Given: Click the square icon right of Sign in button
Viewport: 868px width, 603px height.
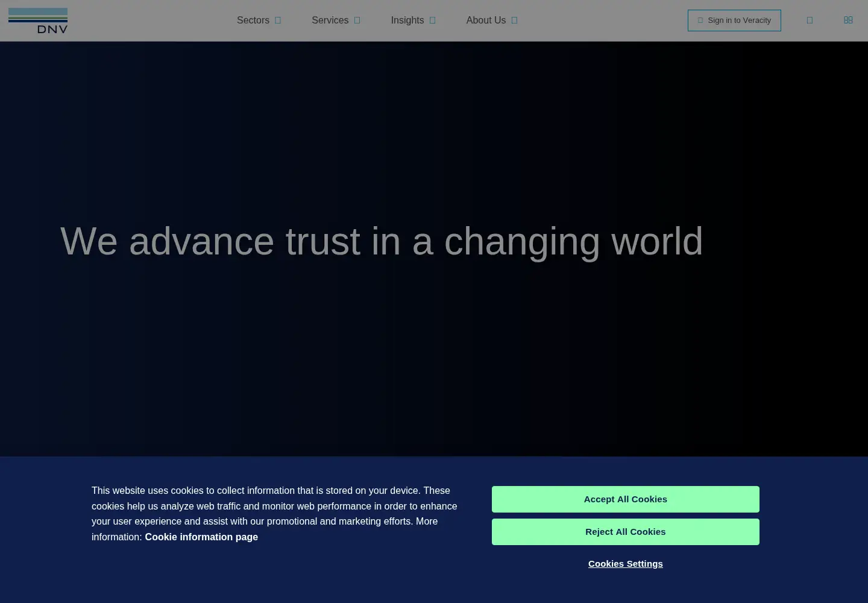Looking at the screenshot, I should (x=810, y=21).
